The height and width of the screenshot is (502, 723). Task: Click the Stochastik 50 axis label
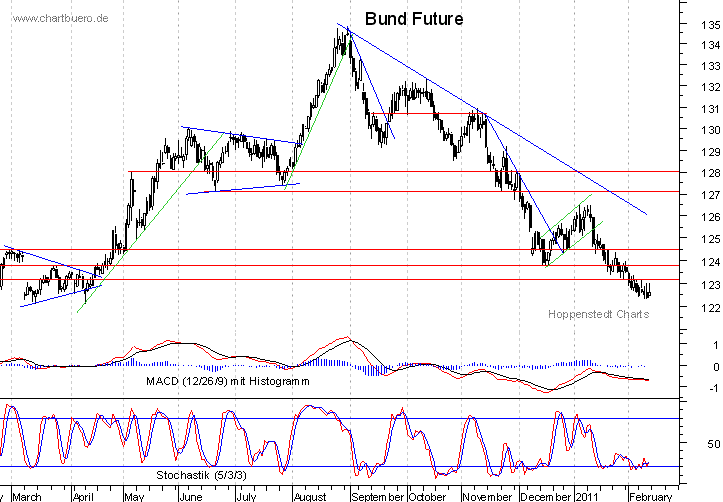(x=713, y=444)
